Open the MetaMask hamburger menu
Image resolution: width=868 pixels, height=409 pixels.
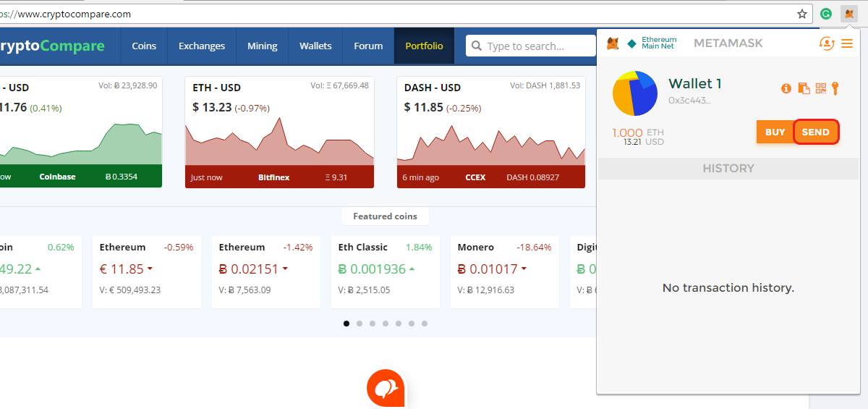coord(847,43)
